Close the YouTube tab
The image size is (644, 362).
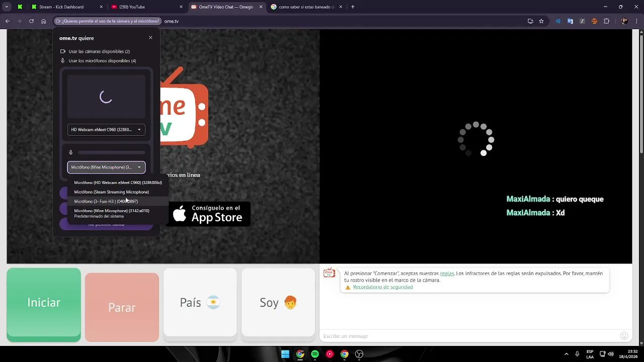(181, 7)
